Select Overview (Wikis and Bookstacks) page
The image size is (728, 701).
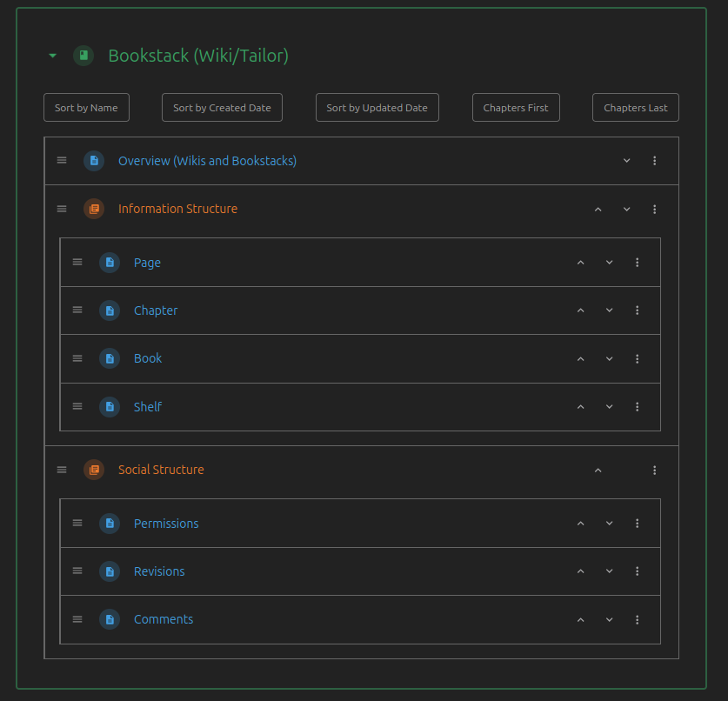[x=207, y=161]
